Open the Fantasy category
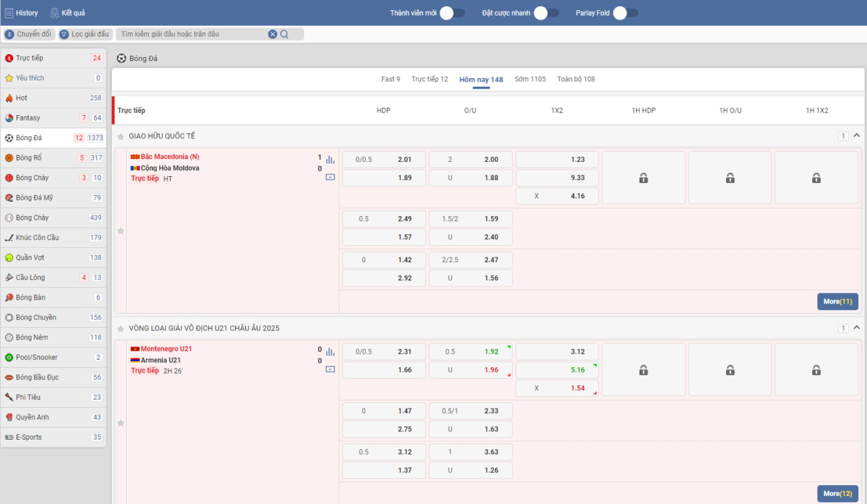 54,118
